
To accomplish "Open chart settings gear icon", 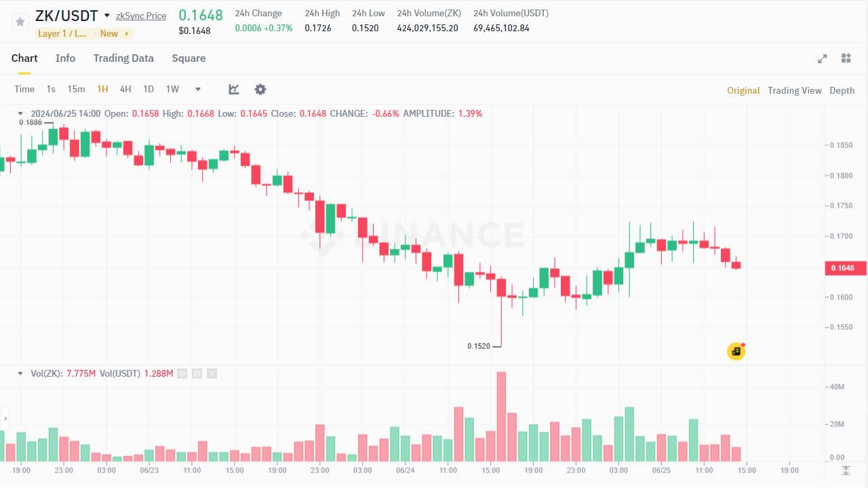I will point(260,90).
